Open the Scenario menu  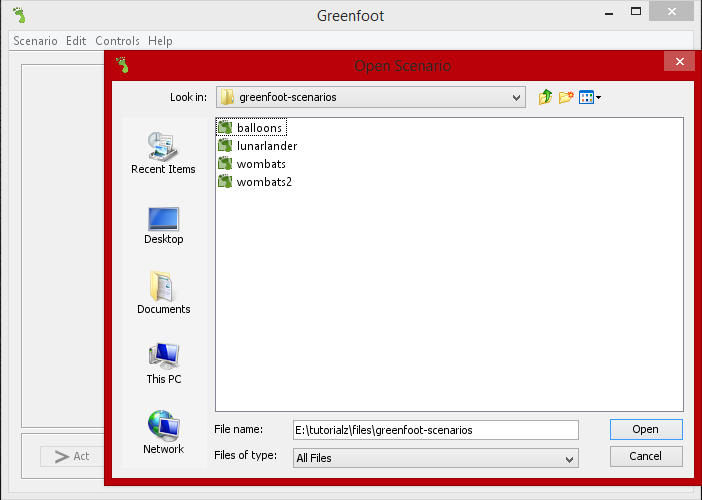(x=35, y=41)
